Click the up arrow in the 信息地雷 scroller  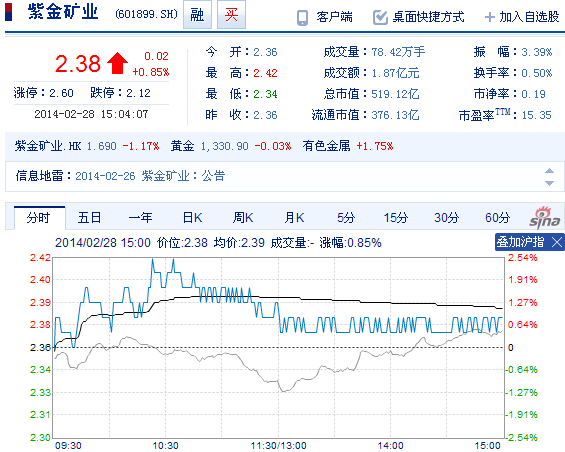click(x=550, y=170)
